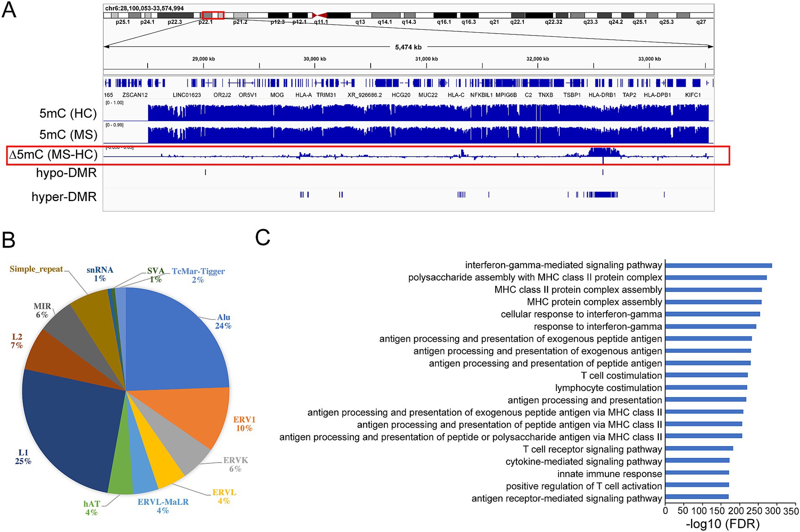Click the 29,000 kb ruler label

pyautogui.click(x=203, y=59)
